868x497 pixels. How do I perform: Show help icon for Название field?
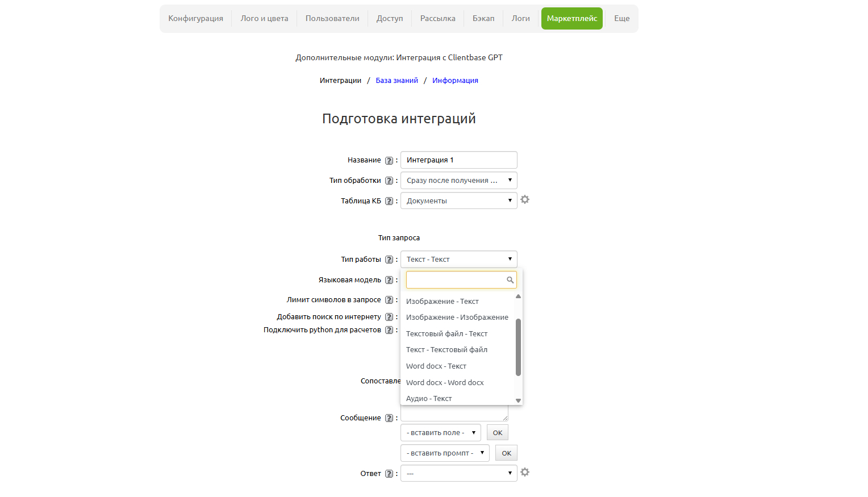click(389, 161)
